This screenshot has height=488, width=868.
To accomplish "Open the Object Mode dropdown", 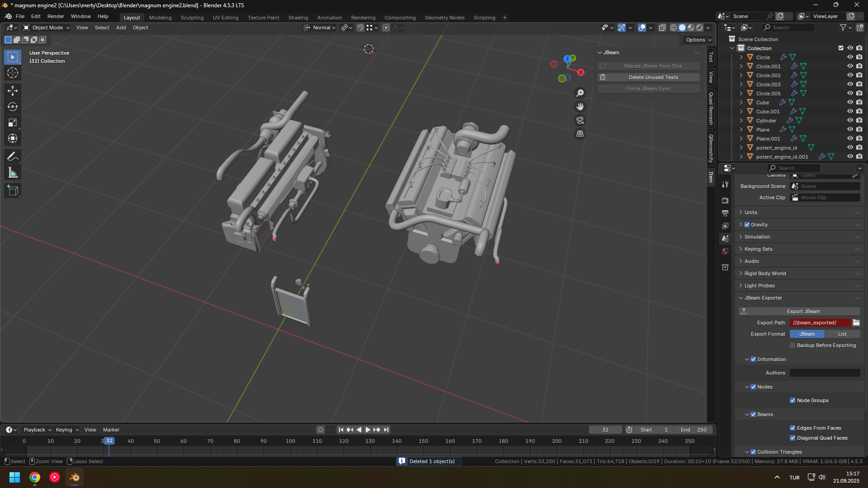I will (47, 28).
